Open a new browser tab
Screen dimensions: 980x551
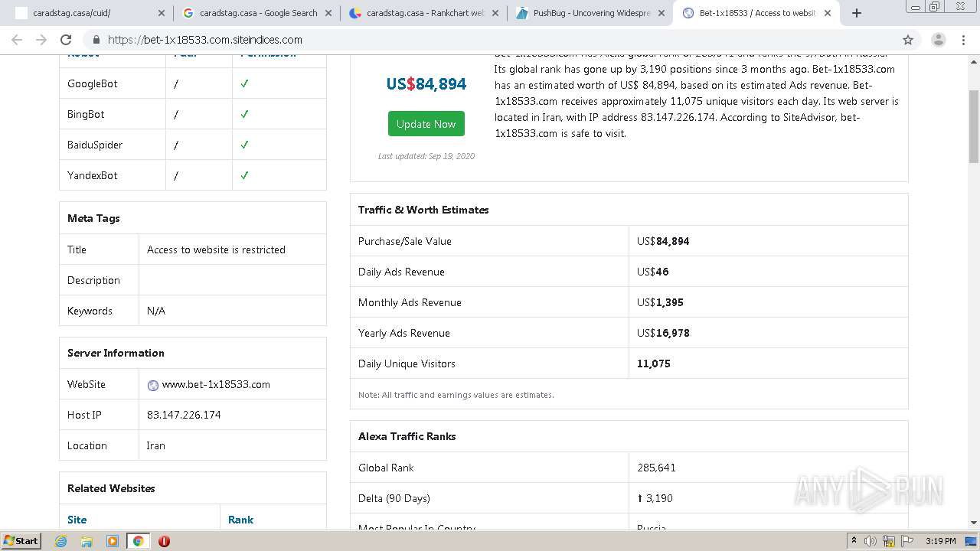point(857,13)
